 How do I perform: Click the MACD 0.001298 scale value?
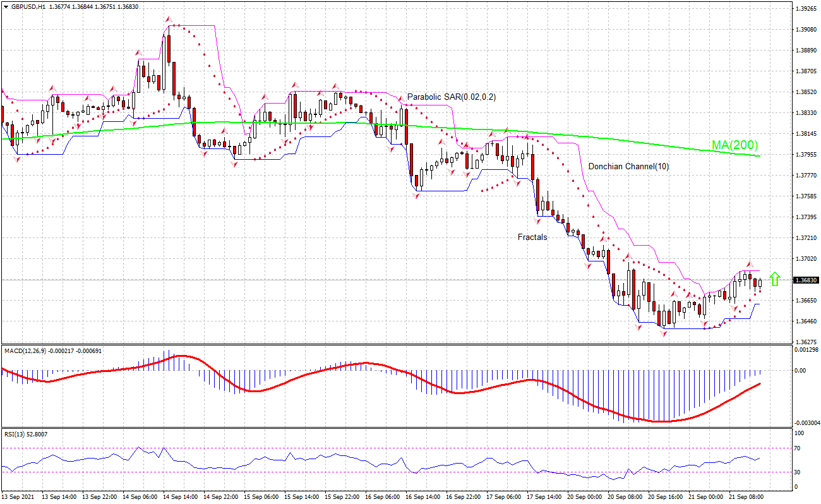[806, 349]
